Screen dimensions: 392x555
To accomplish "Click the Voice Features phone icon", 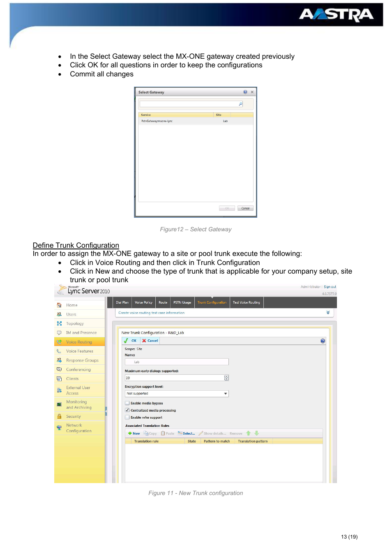I will coord(59,351).
